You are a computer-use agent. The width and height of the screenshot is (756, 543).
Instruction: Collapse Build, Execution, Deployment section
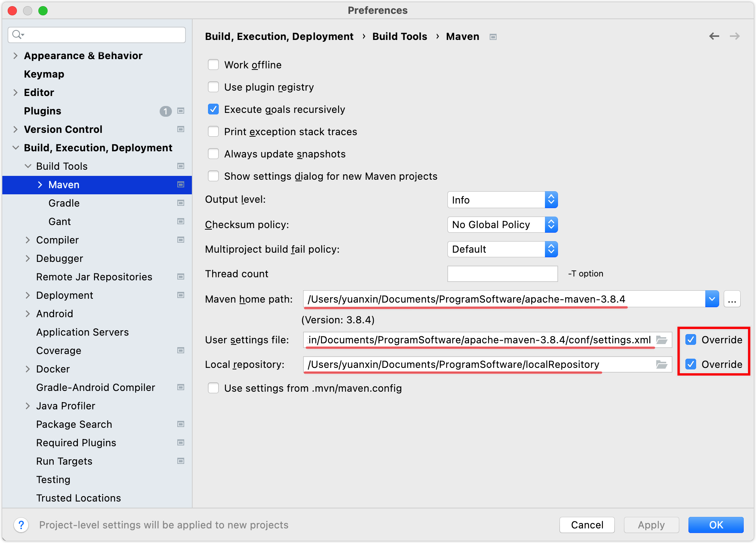(15, 148)
